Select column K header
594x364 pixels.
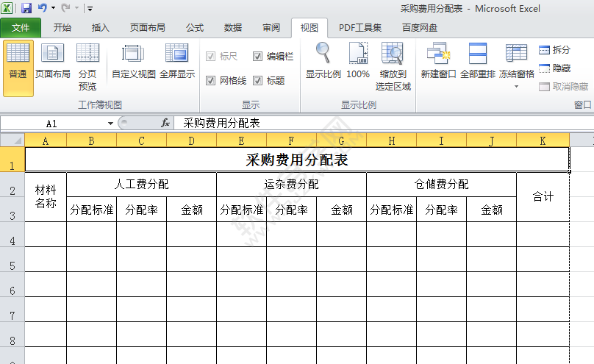543,141
